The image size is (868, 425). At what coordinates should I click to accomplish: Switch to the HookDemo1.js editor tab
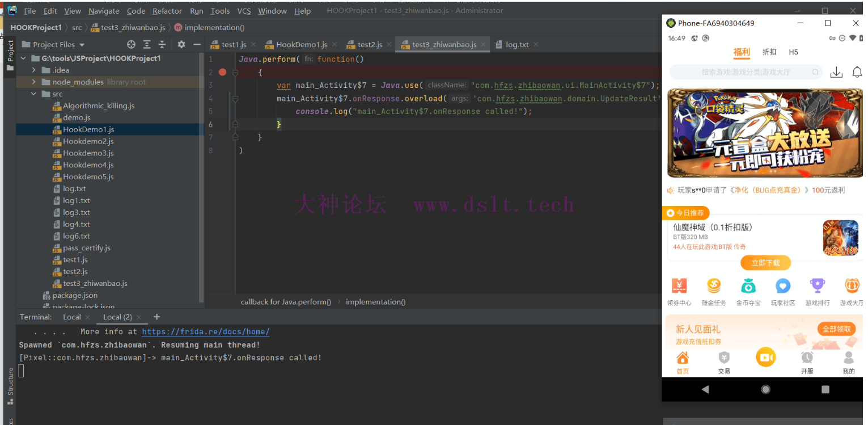coord(301,44)
